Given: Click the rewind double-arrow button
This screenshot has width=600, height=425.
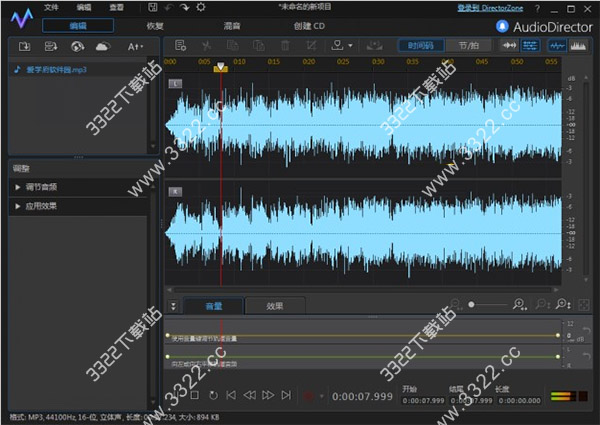Looking at the screenshot, I should (x=249, y=395).
